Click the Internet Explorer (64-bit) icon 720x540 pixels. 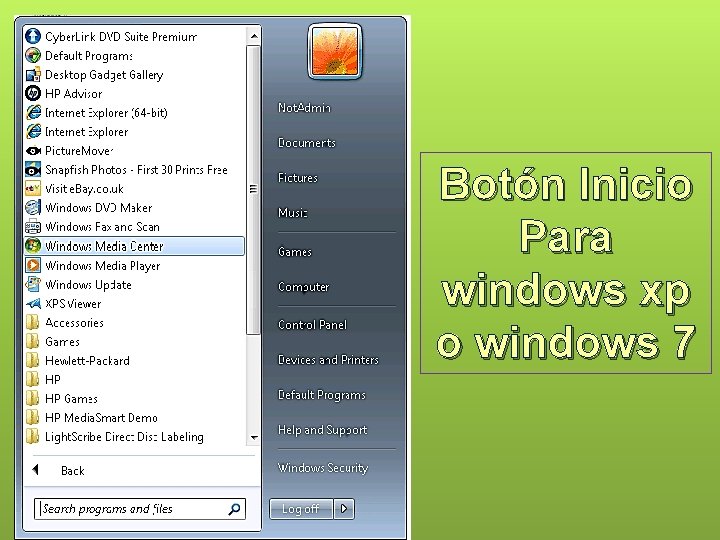pyautogui.click(x=33, y=112)
